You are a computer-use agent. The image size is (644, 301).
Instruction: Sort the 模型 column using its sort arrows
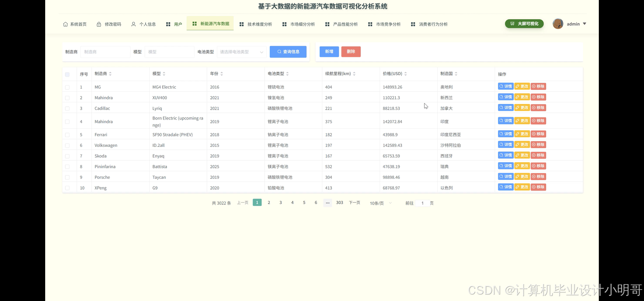[164, 74]
